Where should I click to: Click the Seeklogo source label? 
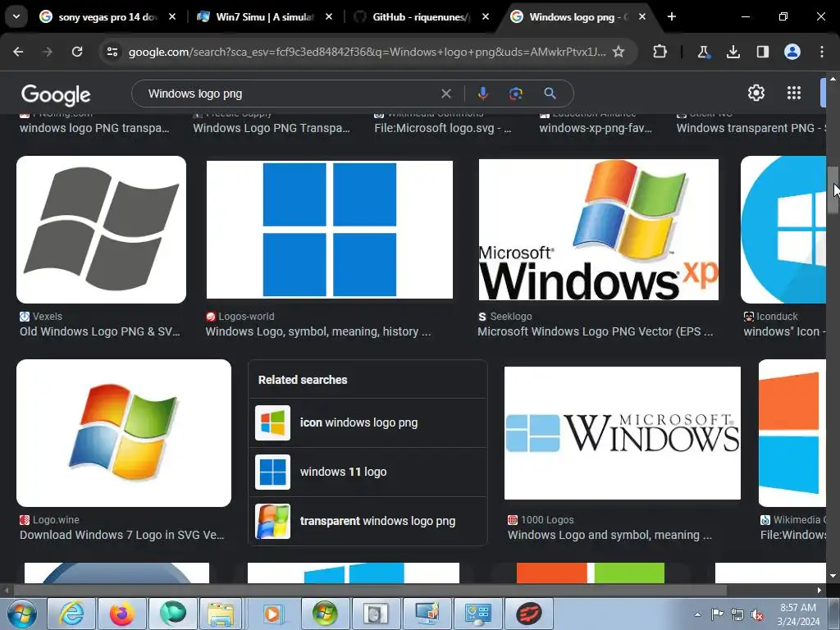pos(511,317)
